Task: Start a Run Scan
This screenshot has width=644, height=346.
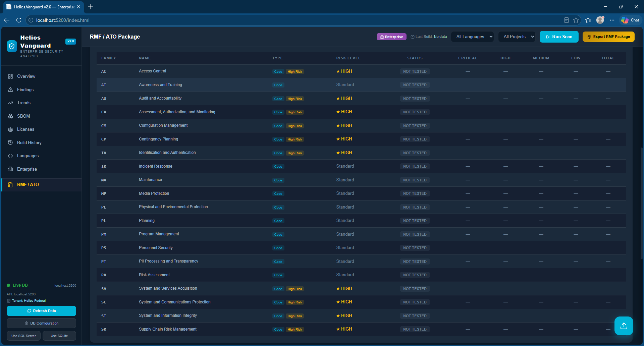Action: click(x=559, y=37)
